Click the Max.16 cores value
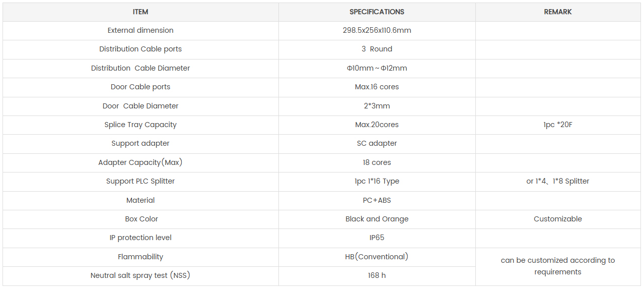Screen dimensions: 644x288 click(x=377, y=87)
